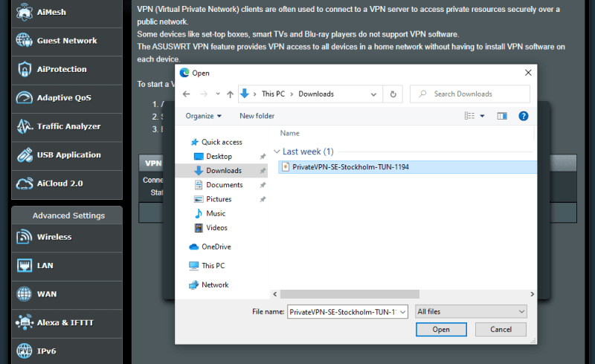Screen dimensions: 595x364
Task: Click the WAN globe icon
Action: pyautogui.click(x=25, y=294)
